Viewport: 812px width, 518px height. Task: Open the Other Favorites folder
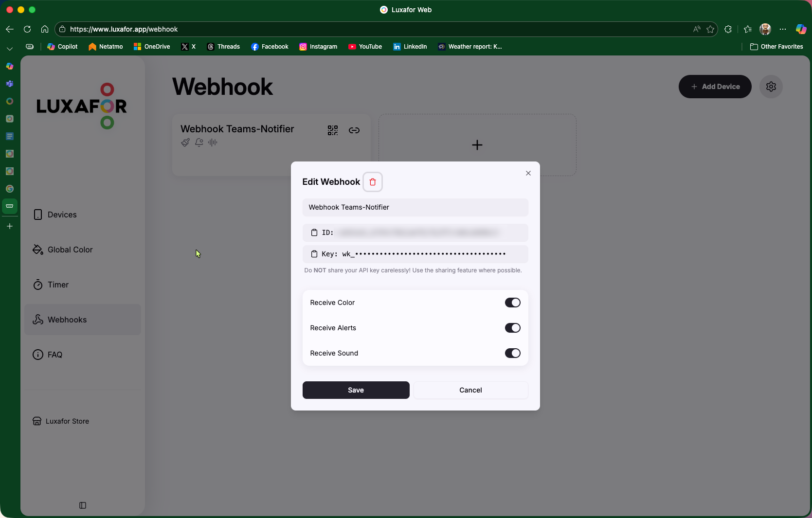tap(776, 47)
